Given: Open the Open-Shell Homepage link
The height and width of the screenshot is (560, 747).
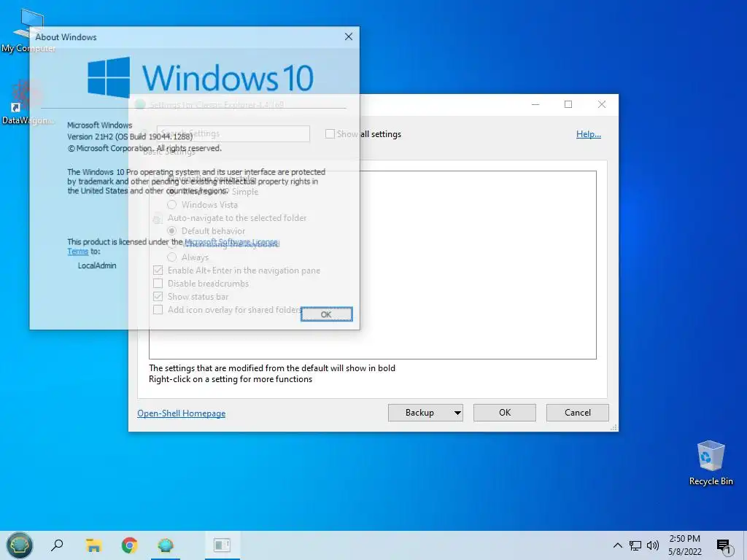Looking at the screenshot, I should (182, 413).
